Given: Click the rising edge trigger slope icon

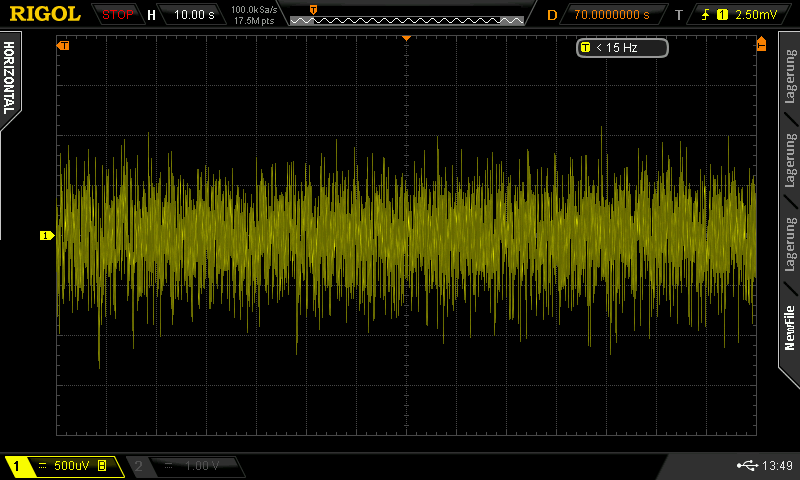Looking at the screenshot, I should coord(706,15).
